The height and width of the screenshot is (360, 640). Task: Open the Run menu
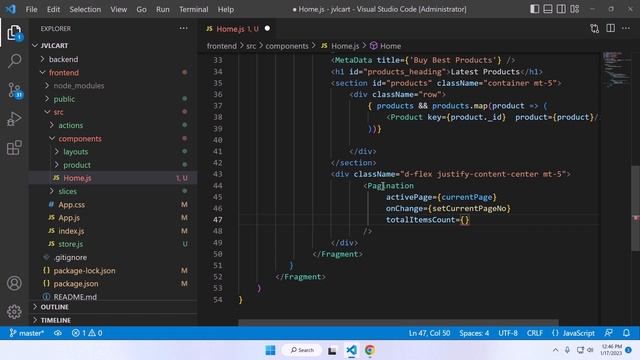pos(162,9)
